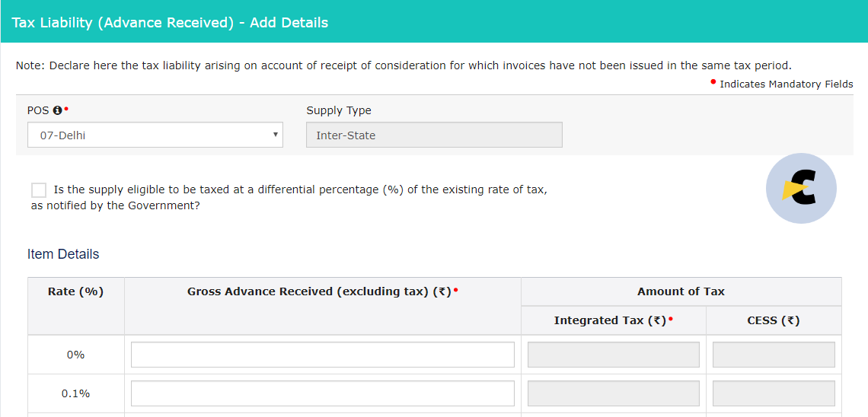This screenshot has height=417, width=868.
Task: Click the floating circular C logo icon
Action: (x=801, y=189)
